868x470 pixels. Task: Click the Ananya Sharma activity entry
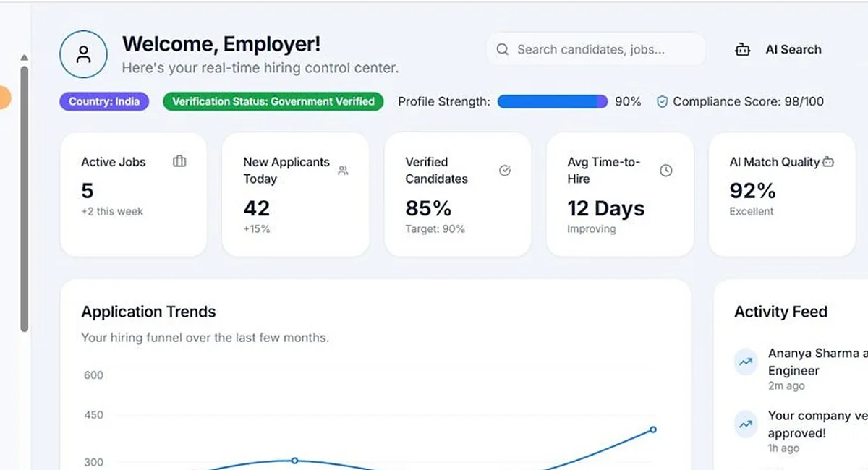pyautogui.click(x=801, y=369)
